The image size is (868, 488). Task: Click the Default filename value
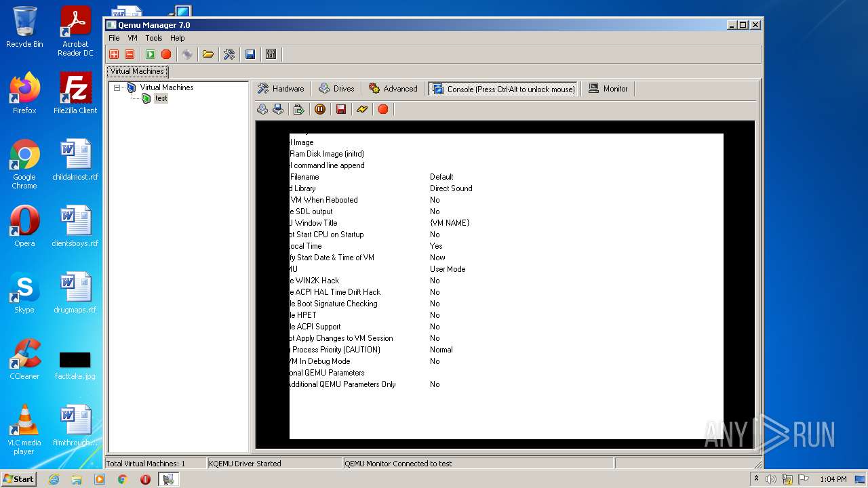tap(441, 177)
